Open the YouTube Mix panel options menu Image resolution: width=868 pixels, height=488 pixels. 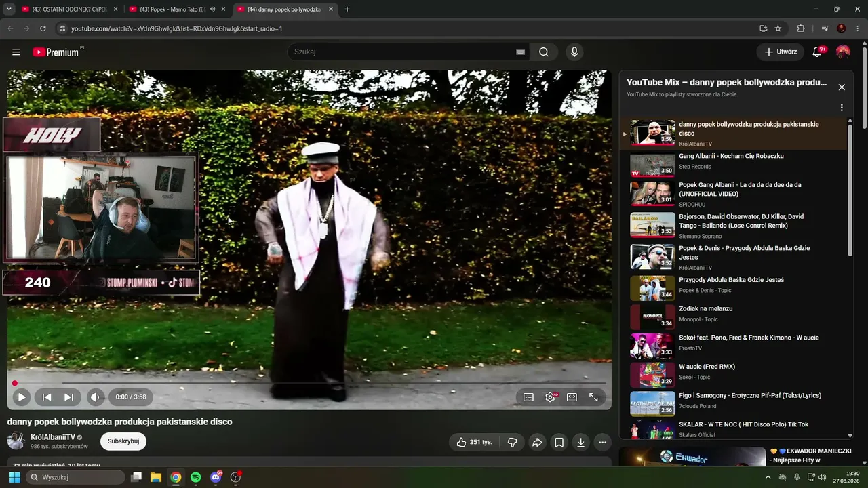pyautogui.click(x=842, y=108)
